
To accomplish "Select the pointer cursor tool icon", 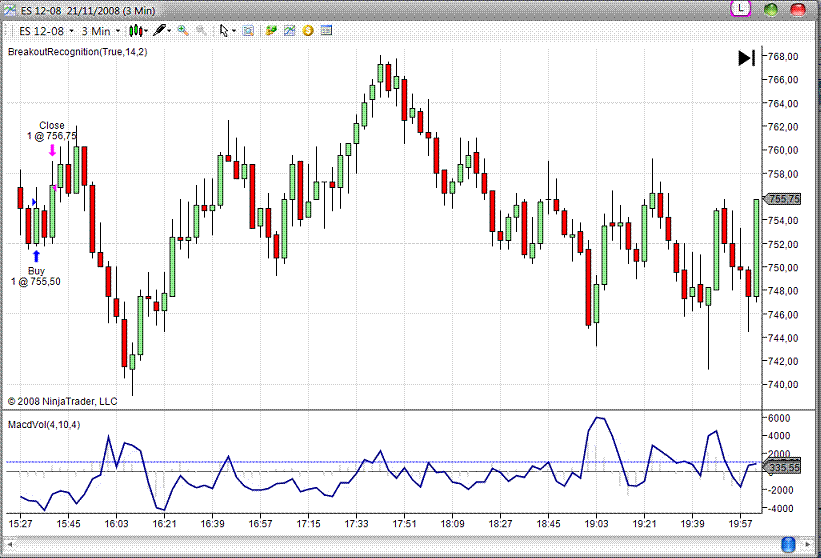I will (x=224, y=31).
